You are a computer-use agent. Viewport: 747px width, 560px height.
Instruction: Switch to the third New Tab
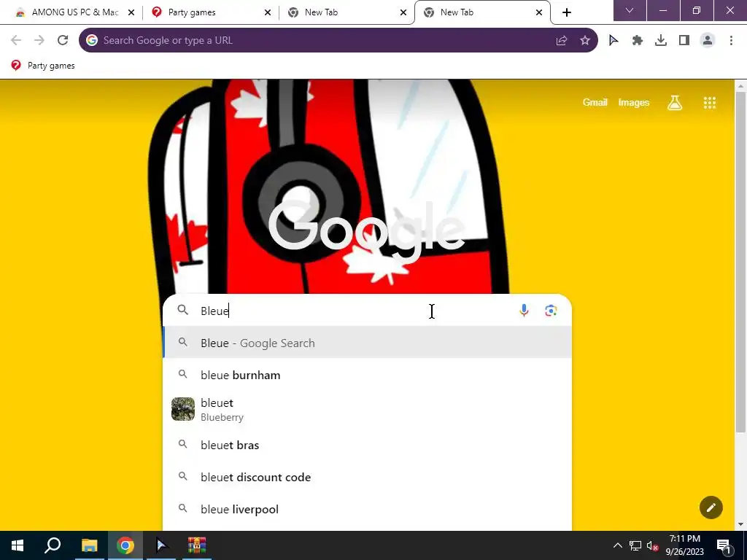pos(348,12)
